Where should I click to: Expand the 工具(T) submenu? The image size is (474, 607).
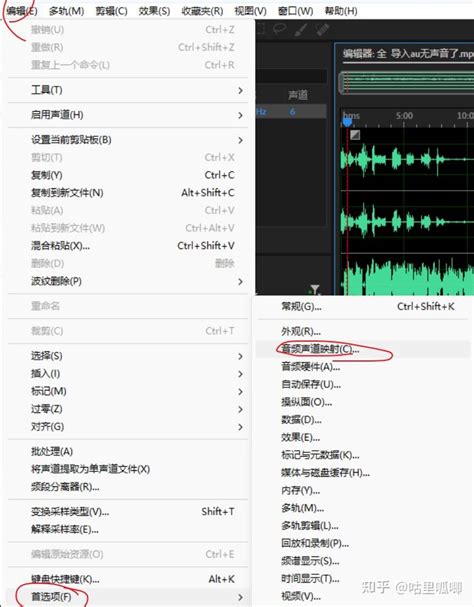[128, 90]
